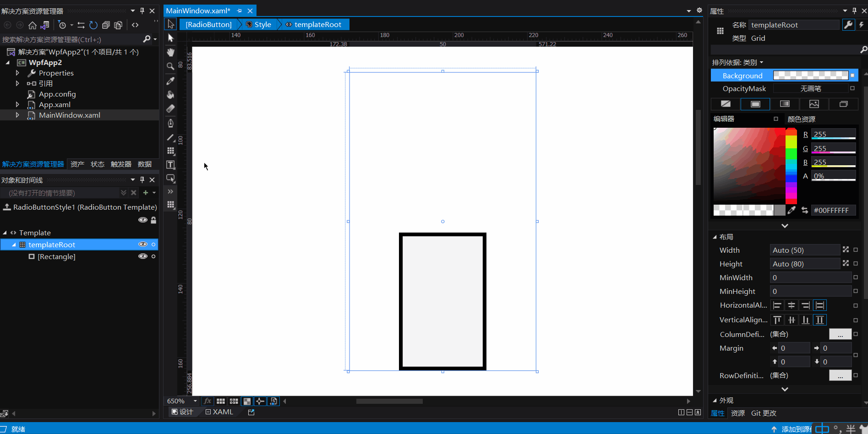Viewport: 868px width, 434px height.
Task: Open the 触发器 triggers tab
Action: (x=121, y=164)
